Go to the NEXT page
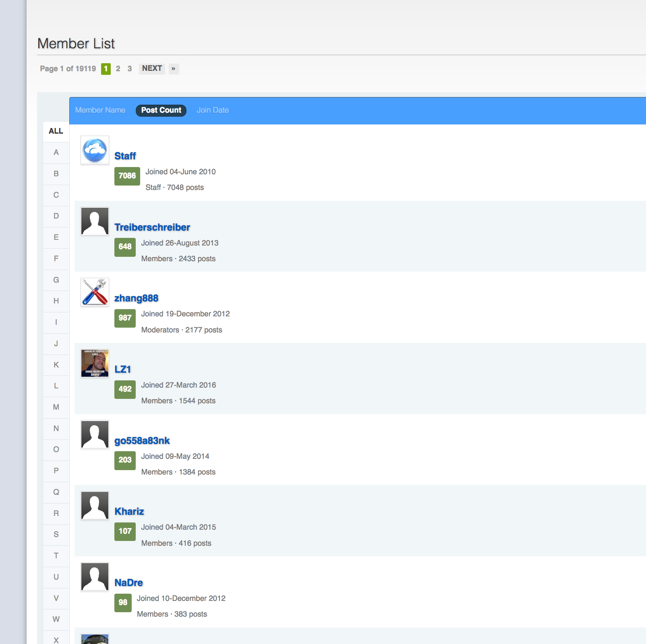This screenshot has height=644, width=646. [x=152, y=69]
